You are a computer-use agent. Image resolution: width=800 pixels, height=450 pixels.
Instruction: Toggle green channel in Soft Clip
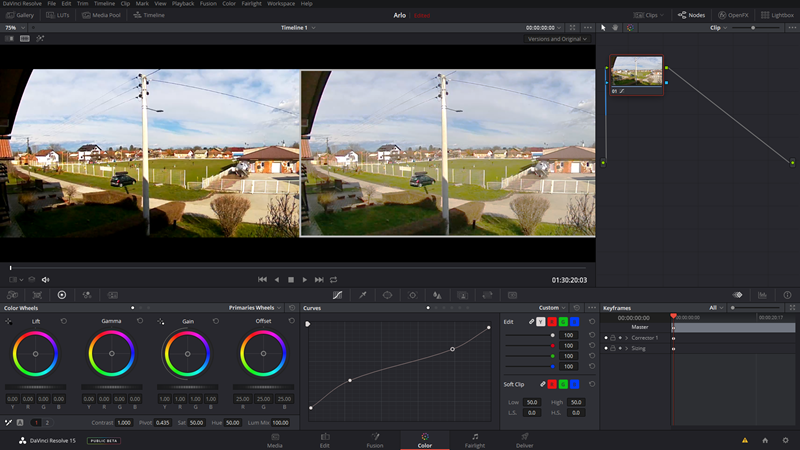[565, 384]
